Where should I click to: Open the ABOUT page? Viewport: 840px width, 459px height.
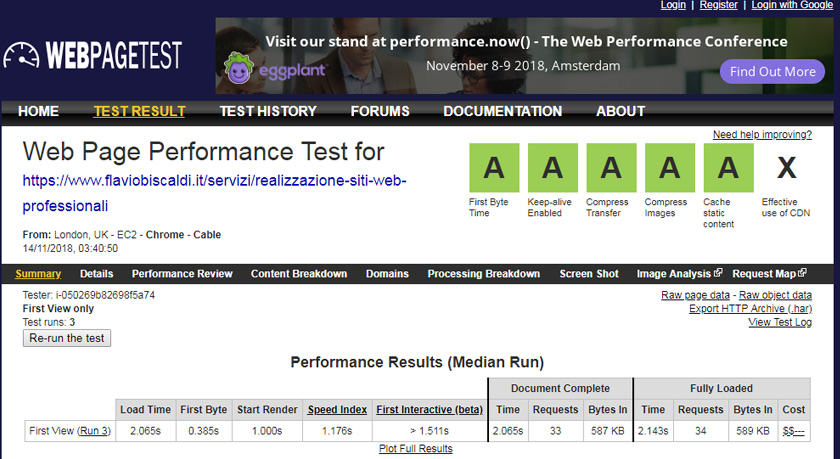[x=620, y=111]
